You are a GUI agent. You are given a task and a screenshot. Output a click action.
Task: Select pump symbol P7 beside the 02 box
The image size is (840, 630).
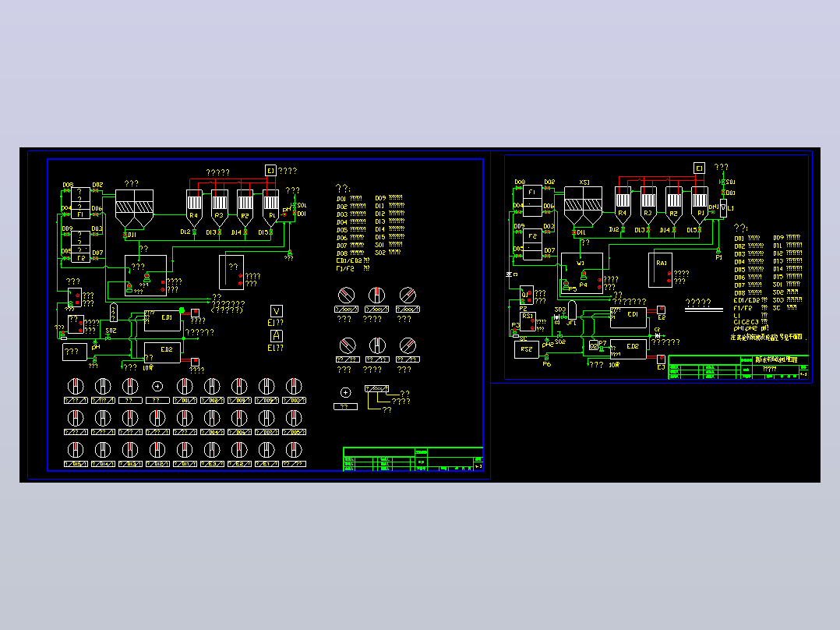pyautogui.click(x=602, y=349)
